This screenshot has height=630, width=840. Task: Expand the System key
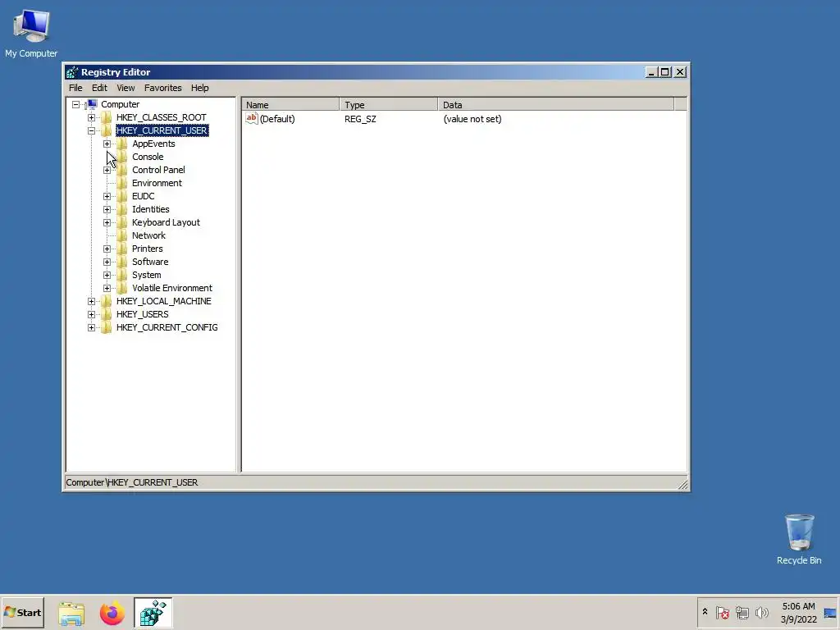[x=107, y=275]
